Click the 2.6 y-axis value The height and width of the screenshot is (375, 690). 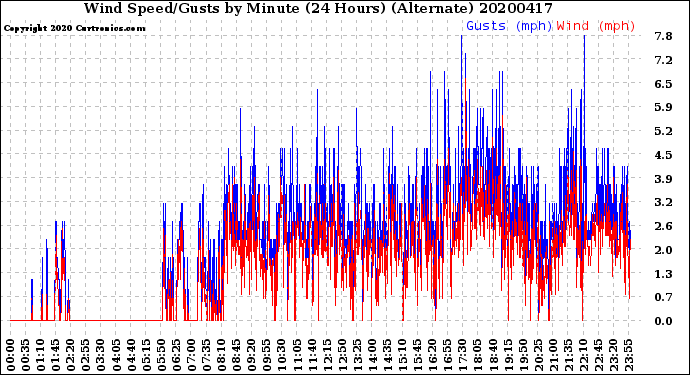pos(663,226)
